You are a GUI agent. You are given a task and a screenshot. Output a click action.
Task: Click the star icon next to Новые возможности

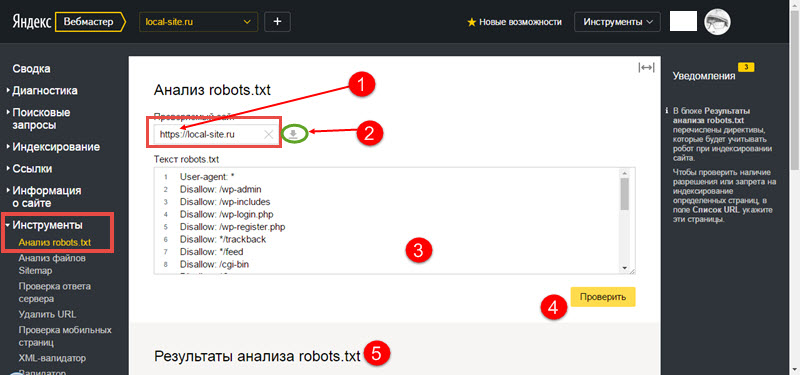(472, 22)
